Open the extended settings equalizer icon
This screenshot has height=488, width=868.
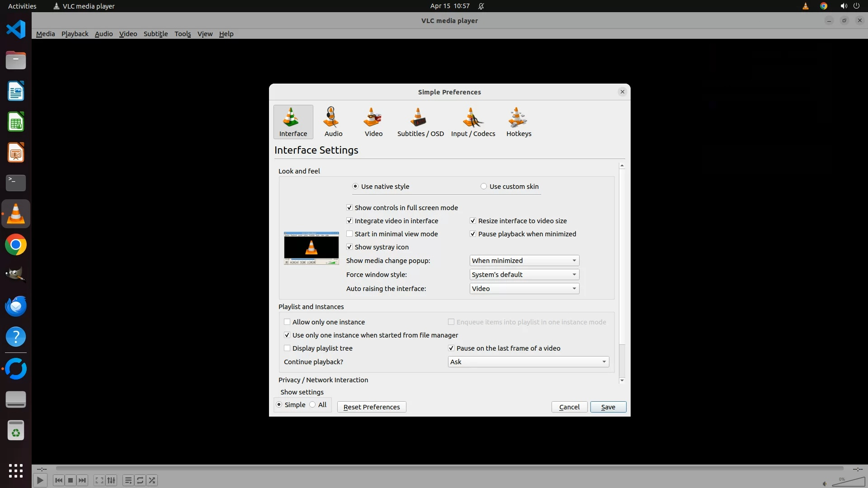tap(111, 480)
